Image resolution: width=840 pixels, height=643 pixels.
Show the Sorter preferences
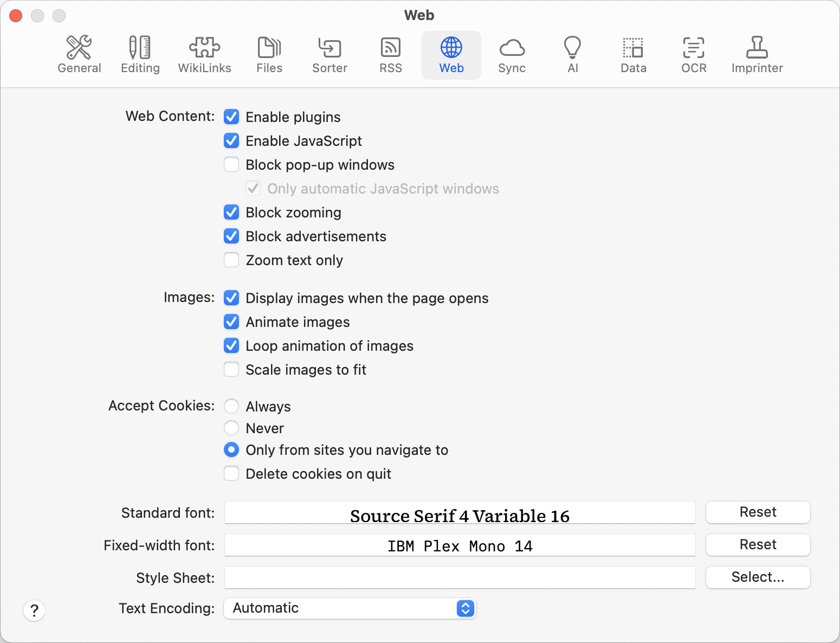[329, 55]
